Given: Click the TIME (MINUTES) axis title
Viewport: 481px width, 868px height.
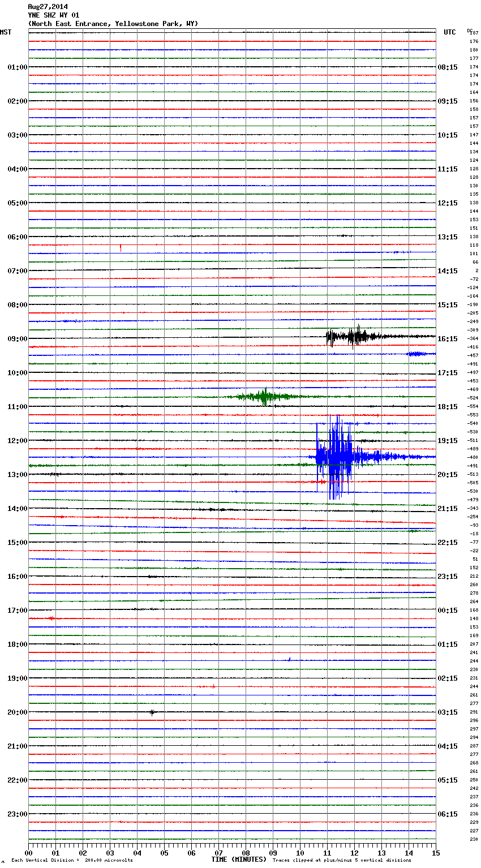Looking at the screenshot, I should click(239, 860).
